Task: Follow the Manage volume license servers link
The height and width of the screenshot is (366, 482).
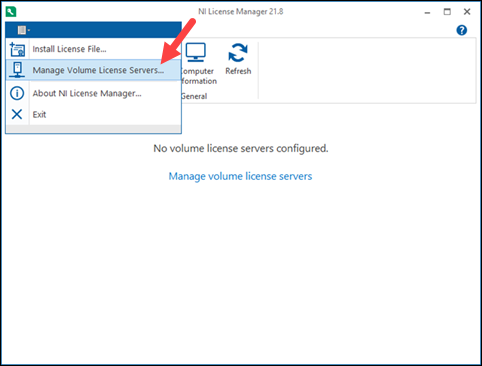Action: coord(240,176)
